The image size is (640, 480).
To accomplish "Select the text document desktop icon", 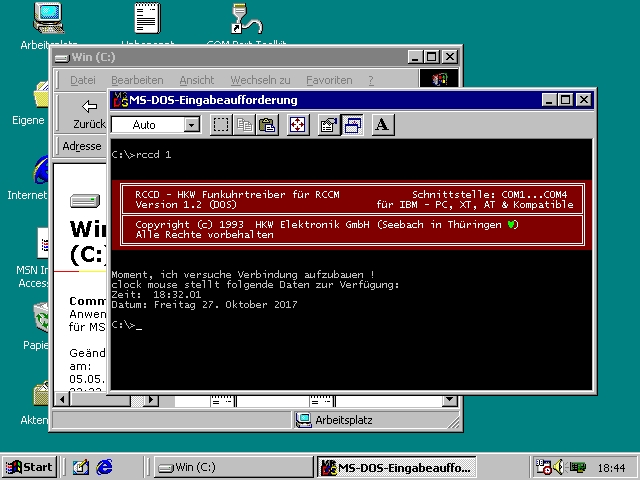I will pos(147,18).
